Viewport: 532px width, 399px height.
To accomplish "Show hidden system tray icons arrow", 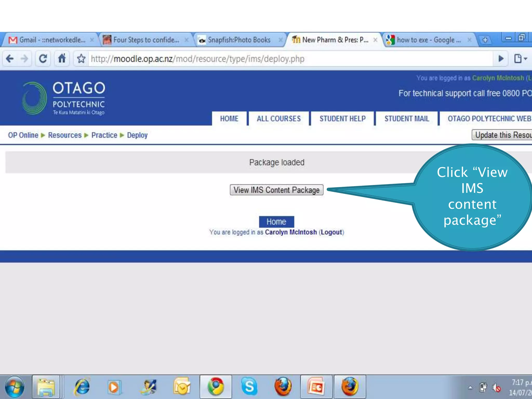I will [470, 388].
